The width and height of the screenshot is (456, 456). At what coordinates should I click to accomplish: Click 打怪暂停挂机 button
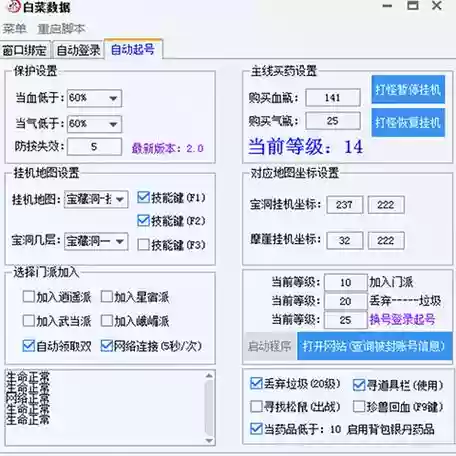click(x=408, y=89)
